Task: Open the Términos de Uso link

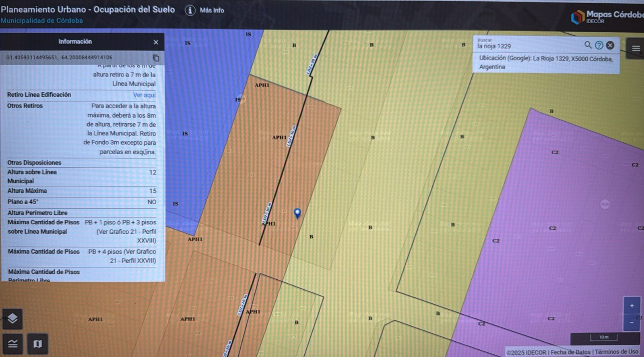Action: click(x=616, y=352)
